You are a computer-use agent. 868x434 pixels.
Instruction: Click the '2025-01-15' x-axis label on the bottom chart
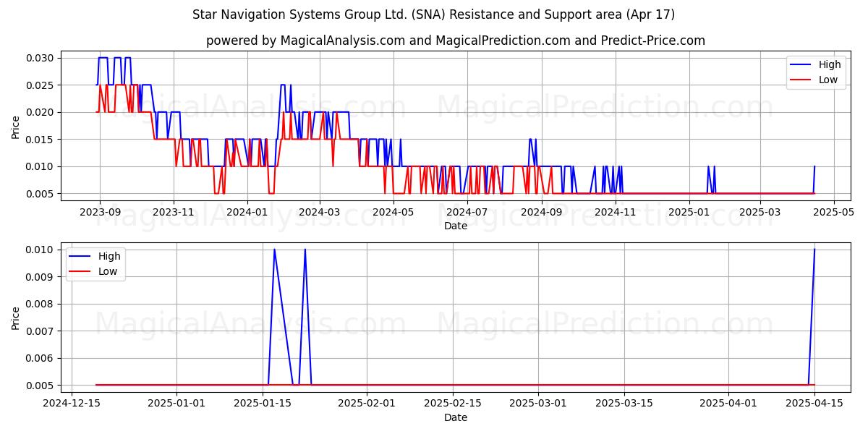(x=264, y=404)
